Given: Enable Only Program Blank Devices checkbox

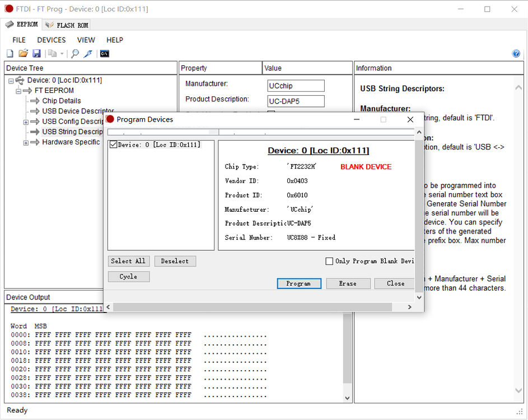Looking at the screenshot, I should (329, 261).
